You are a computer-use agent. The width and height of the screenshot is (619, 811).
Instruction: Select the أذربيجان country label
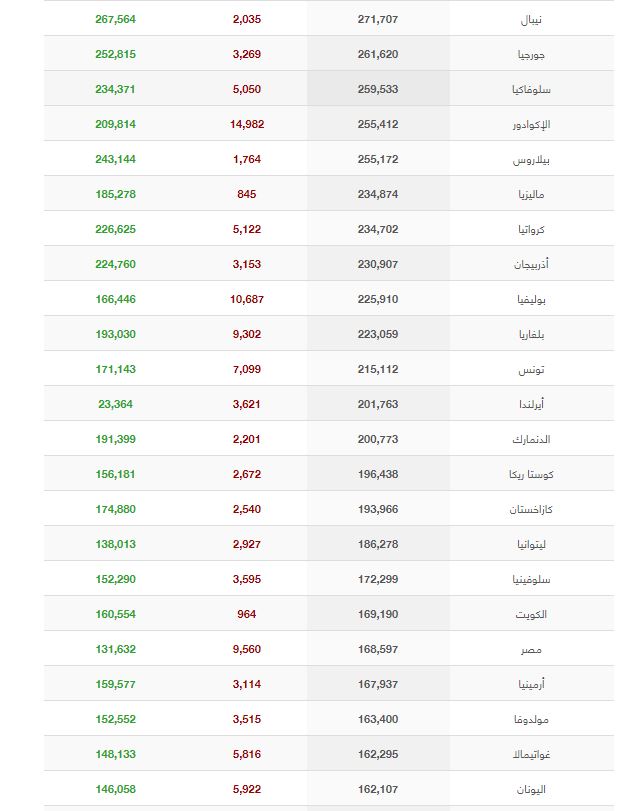pyautogui.click(x=531, y=264)
